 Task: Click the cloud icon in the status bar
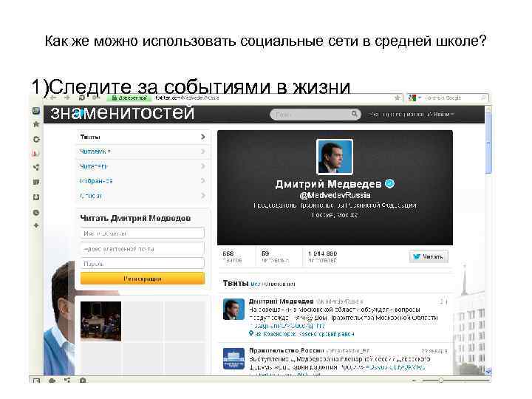coord(52,381)
